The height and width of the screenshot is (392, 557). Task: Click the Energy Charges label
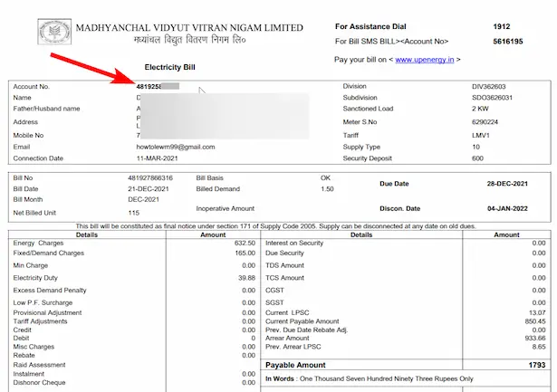tap(38, 243)
